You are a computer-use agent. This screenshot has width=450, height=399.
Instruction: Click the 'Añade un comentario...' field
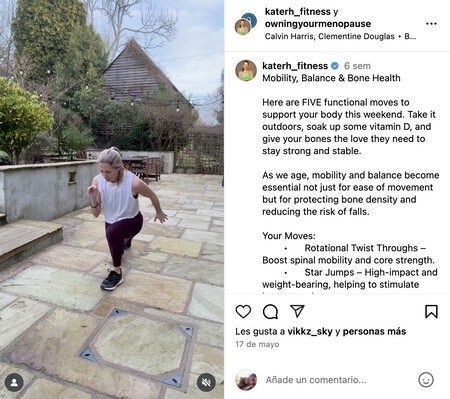(x=316, y=380)
